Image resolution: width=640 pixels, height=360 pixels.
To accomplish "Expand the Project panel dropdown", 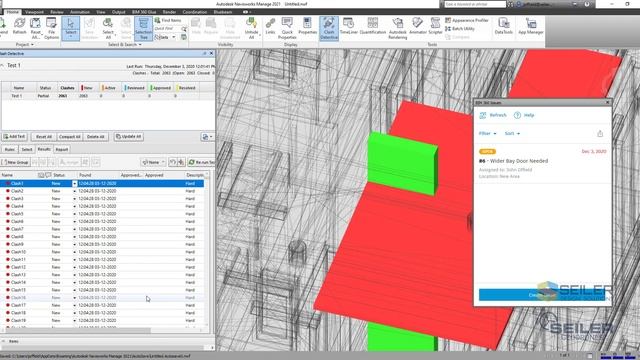I will (x=25, y=44).
